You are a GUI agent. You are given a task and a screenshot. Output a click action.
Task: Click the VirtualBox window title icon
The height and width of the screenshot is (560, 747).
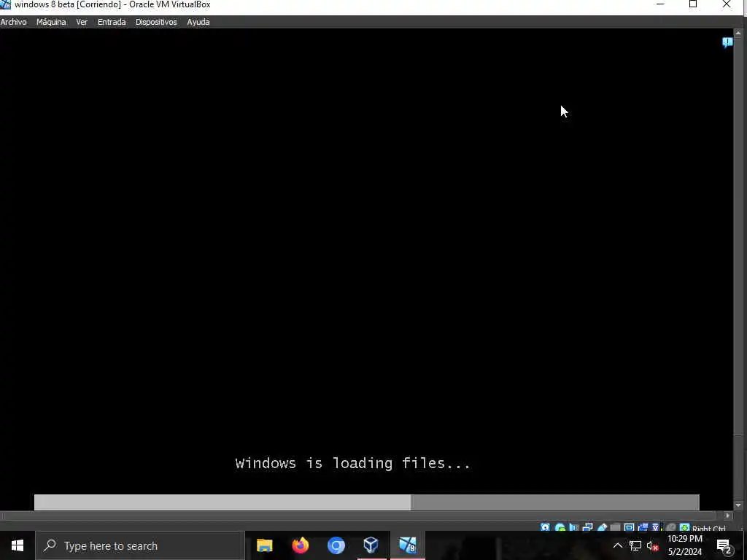coord(5,5)
